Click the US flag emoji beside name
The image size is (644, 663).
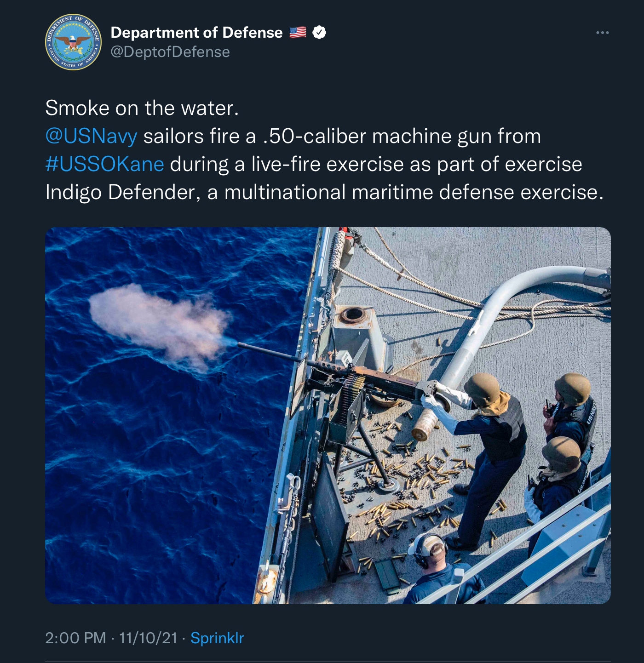pos(298,32)
